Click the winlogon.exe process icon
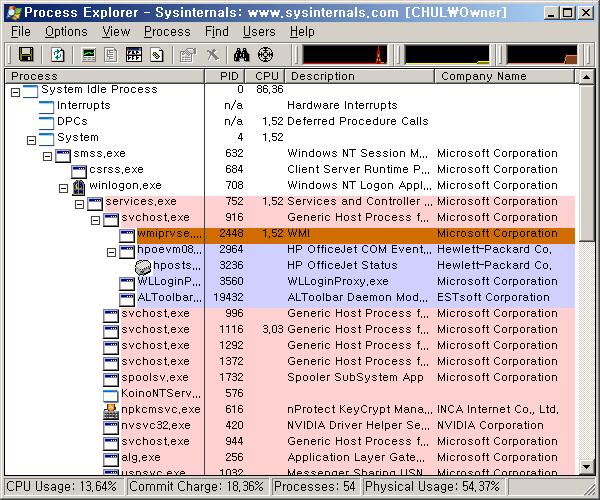 point(79,187)
